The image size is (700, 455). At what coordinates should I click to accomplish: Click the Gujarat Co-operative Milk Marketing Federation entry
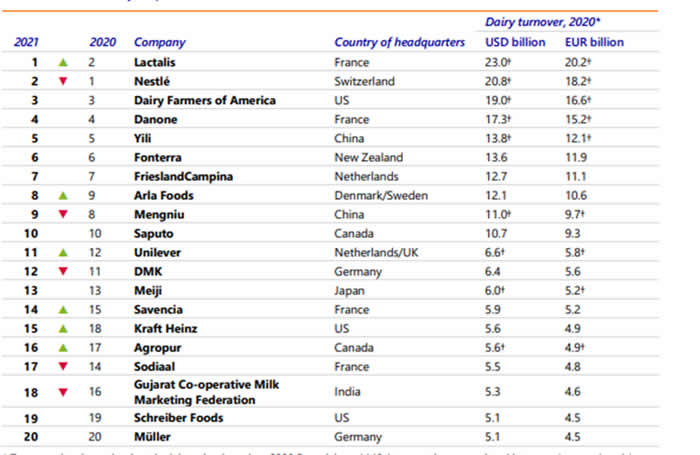point(209,393)
